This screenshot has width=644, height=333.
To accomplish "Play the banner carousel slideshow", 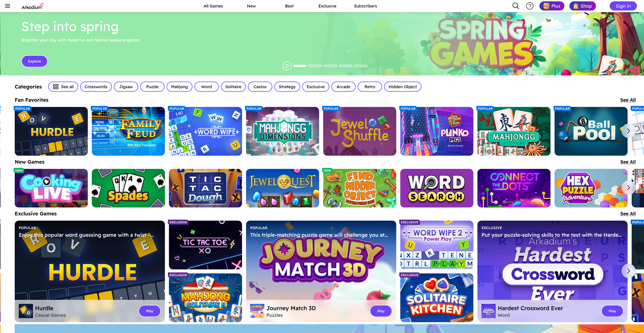I will point(287,66).
